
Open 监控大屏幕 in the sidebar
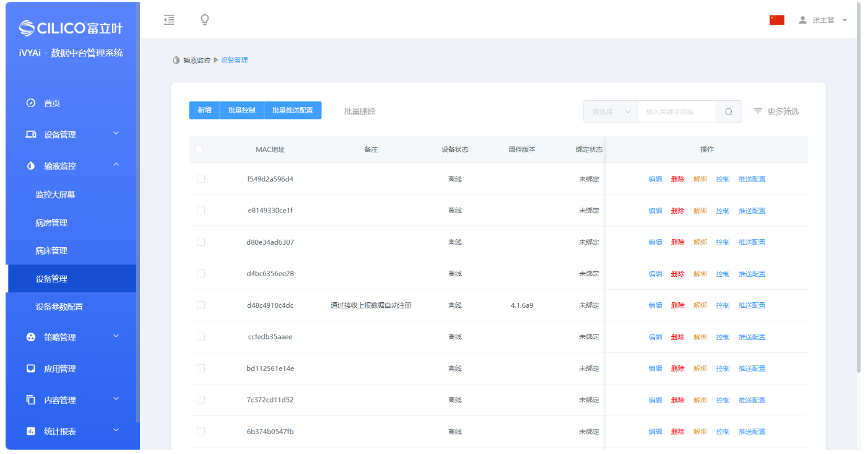55,194
